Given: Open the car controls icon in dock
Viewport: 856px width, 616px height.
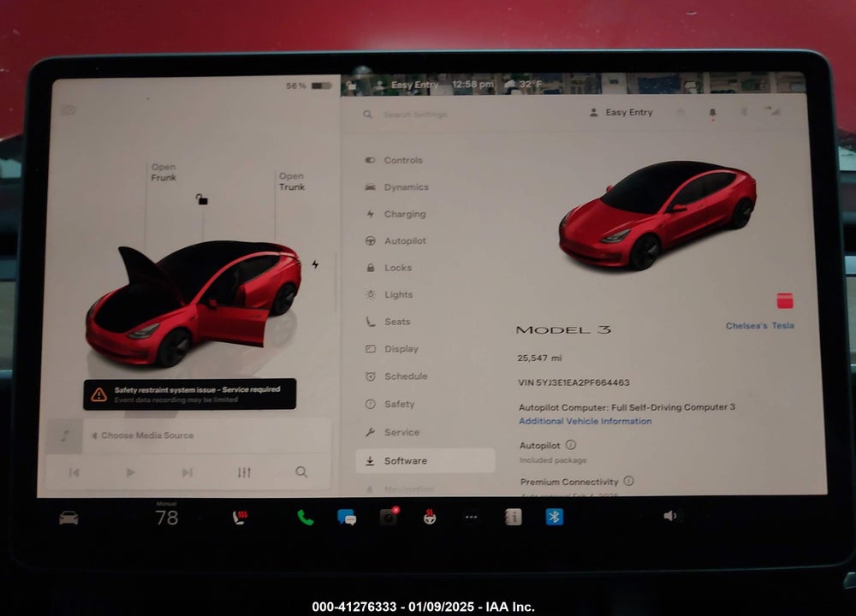Looking at the screenshot, I should (x=68, y=518).
